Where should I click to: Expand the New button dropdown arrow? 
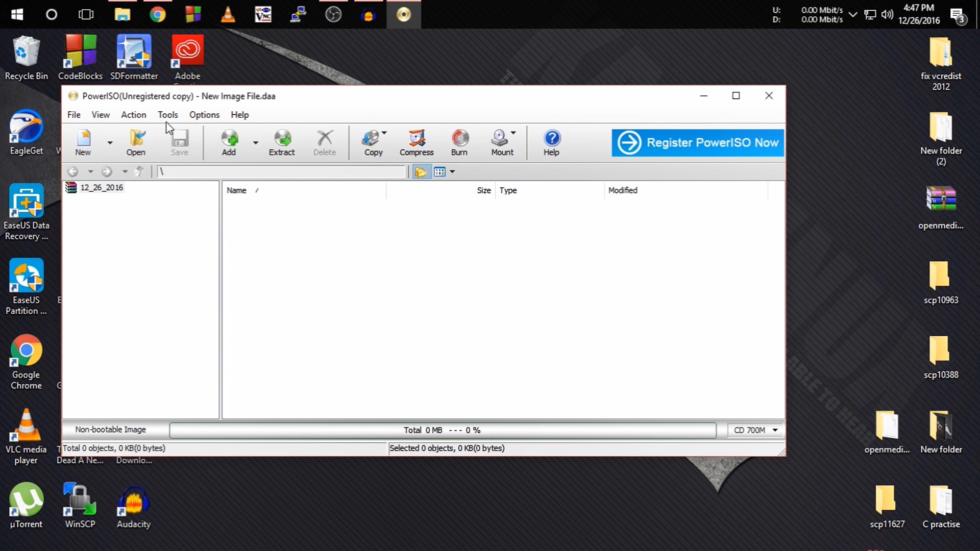(x=110, y=143)
